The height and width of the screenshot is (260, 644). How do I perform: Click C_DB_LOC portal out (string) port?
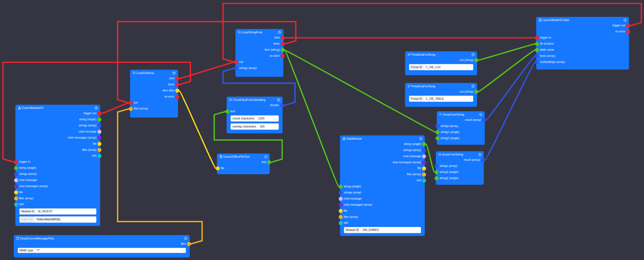coord(476,60)
